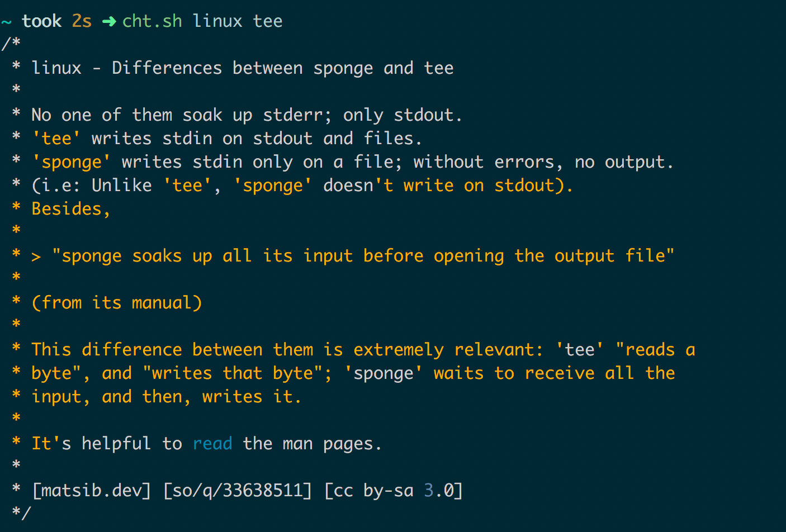This screenshot has height=532, width=786.
Task: Click the closing comment marker */
Action: point(21,513)
